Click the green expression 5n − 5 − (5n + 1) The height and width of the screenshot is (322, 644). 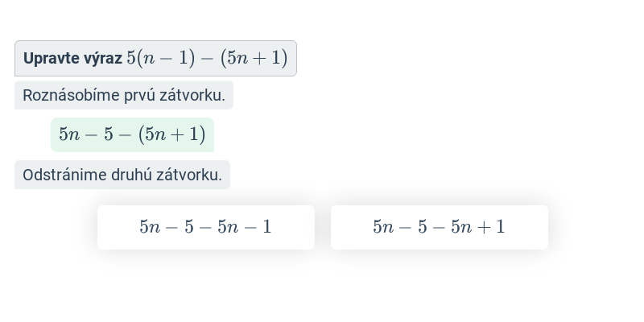tap(132, 134)
